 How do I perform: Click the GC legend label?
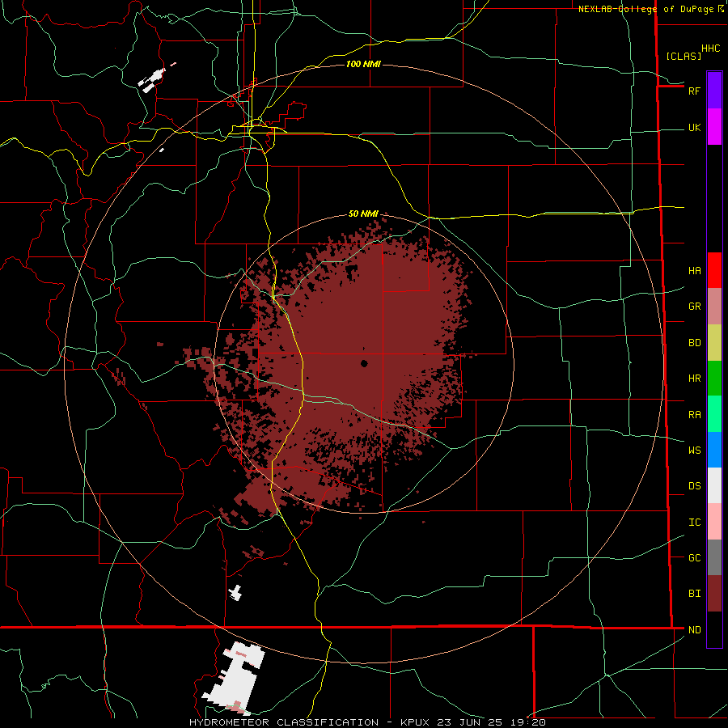[x=694, y=558]
